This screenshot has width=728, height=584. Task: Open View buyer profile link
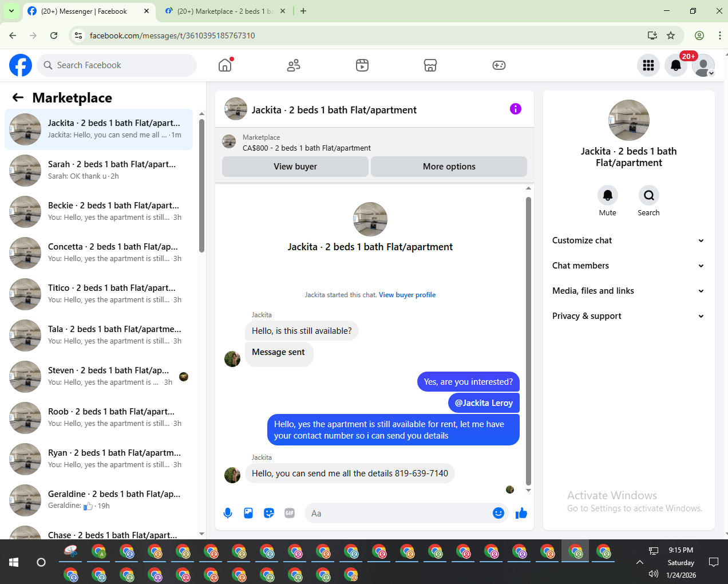407,295
